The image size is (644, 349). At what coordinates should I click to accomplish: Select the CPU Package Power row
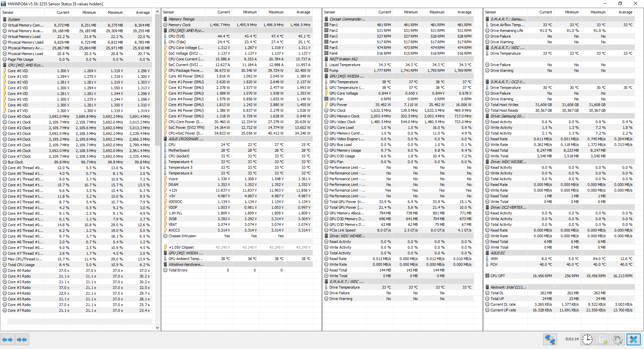pos(237,70)
